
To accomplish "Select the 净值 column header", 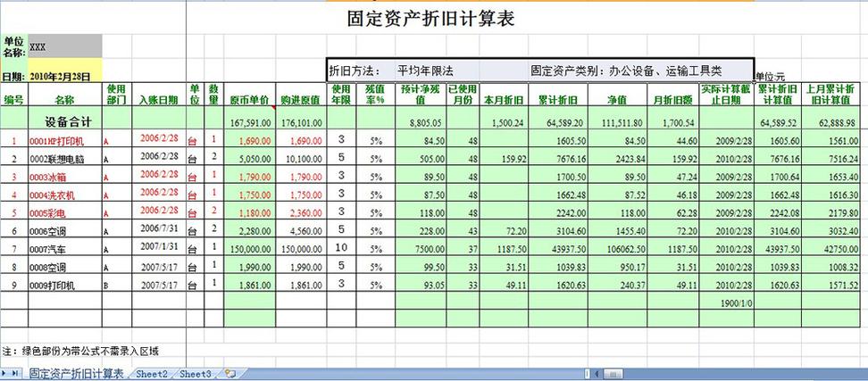I will pyautogui.click(x=617, y=95).
